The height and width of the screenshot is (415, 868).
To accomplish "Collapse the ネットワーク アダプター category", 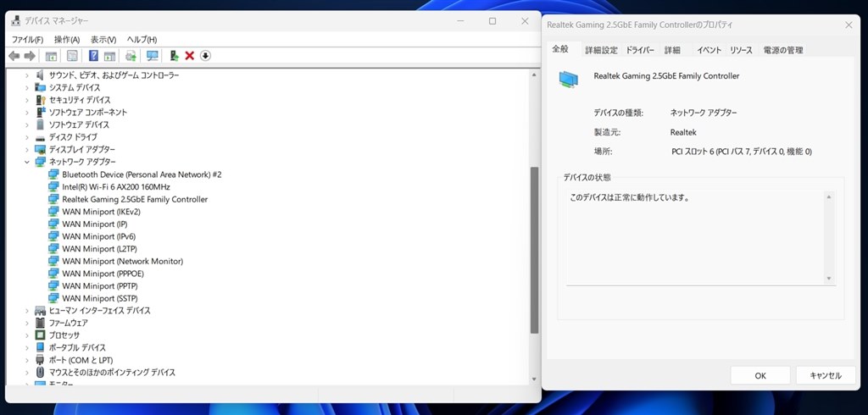I will click(x=26, y=162).
